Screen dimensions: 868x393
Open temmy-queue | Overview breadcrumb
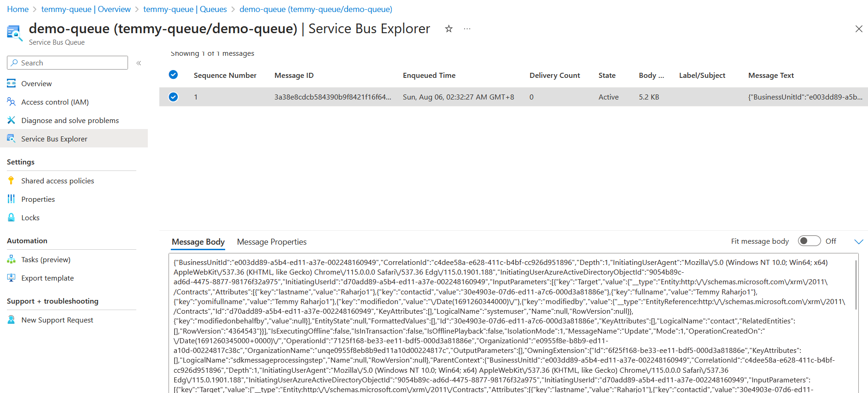point(86,9)
